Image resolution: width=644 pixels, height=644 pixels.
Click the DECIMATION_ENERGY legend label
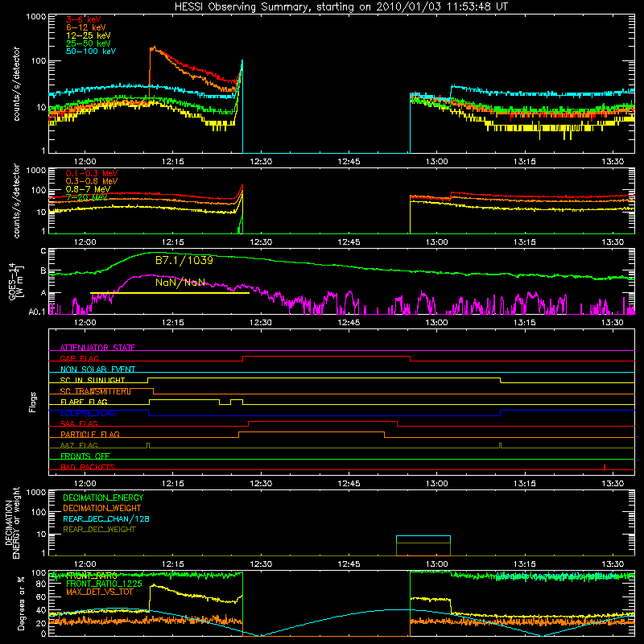click(x=103, y=497)
